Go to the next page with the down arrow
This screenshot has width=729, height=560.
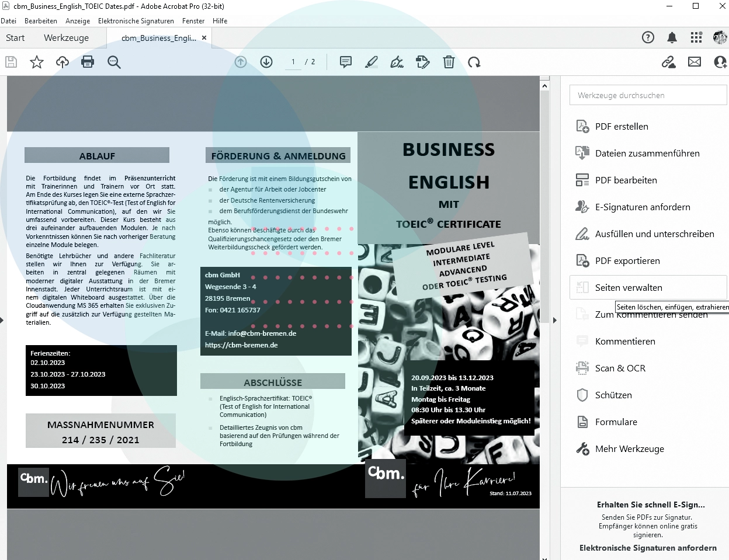(x=266, y=62)
